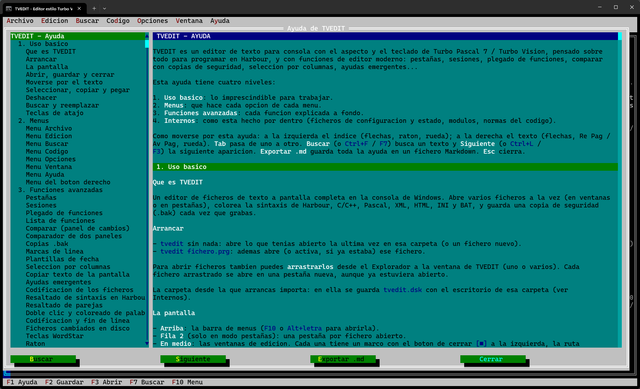Select '1. Uso basico' in the index
This screenshot has height=389, width=640.
(43, 44)
